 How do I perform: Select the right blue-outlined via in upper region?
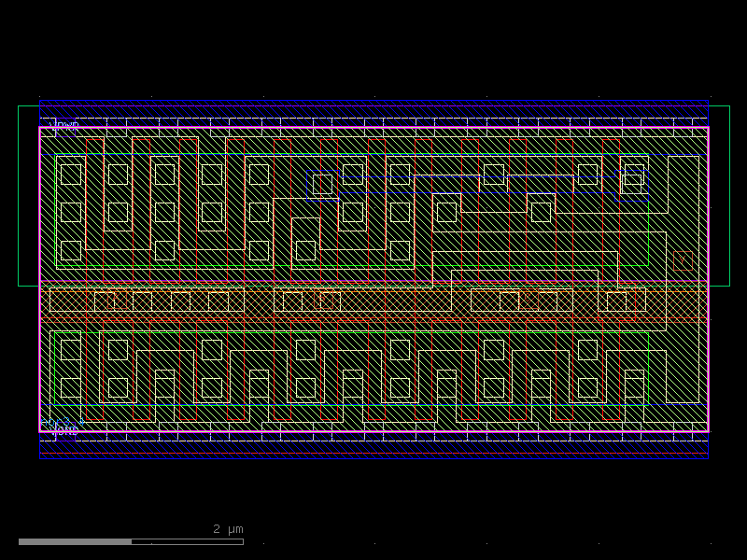(x=634, y=182)
